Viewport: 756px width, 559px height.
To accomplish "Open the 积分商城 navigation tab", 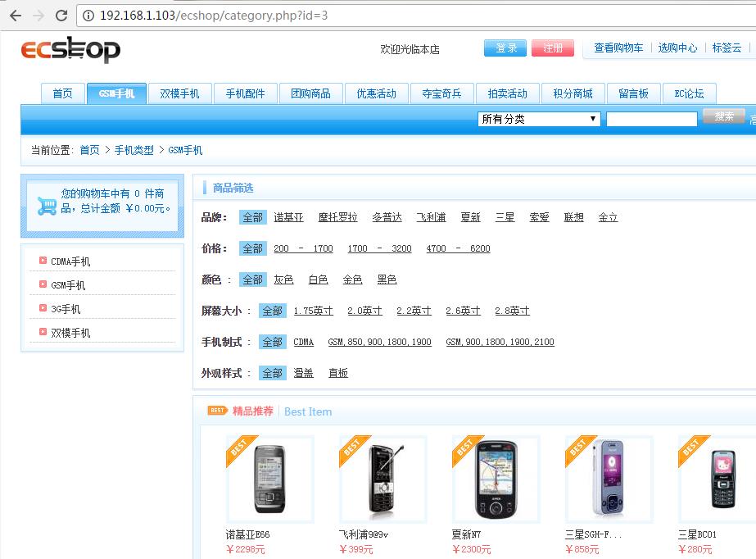I will (x=573, y=93).
